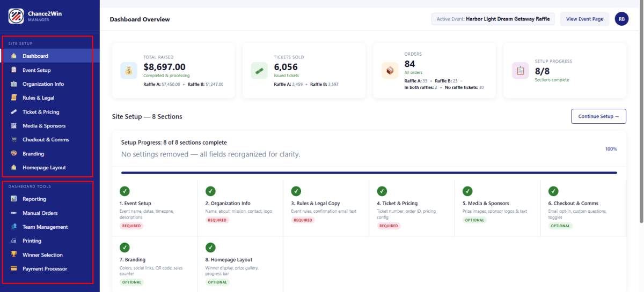644x292 pixels.
Task: Click the Winner Selection trophy icon
Action: coord(13,255)
